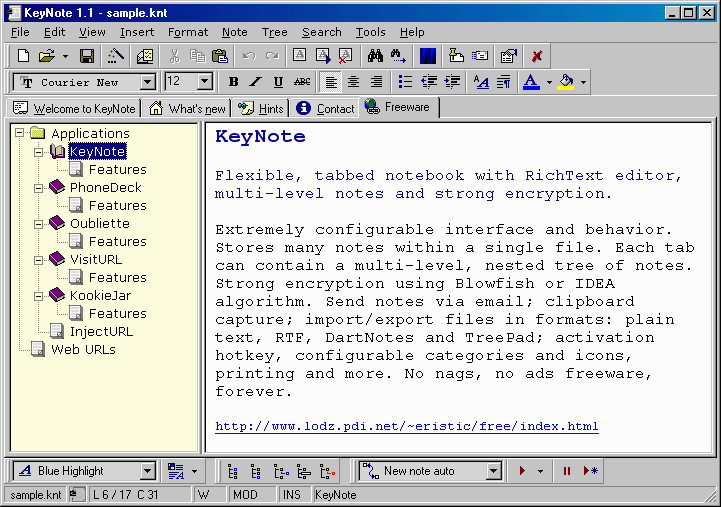Open the lodz.pdi.net hyperlink
The width and height of the screenshot is (721, 507).
406,426
